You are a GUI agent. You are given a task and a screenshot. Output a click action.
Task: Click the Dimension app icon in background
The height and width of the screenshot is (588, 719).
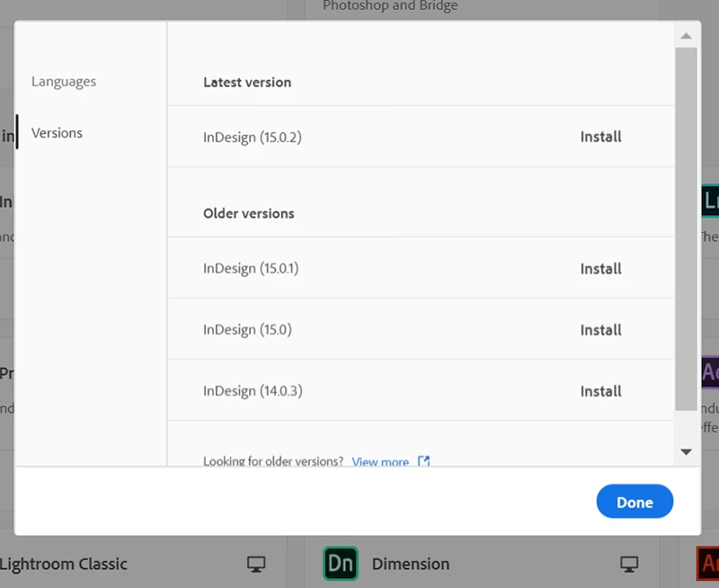341,563
